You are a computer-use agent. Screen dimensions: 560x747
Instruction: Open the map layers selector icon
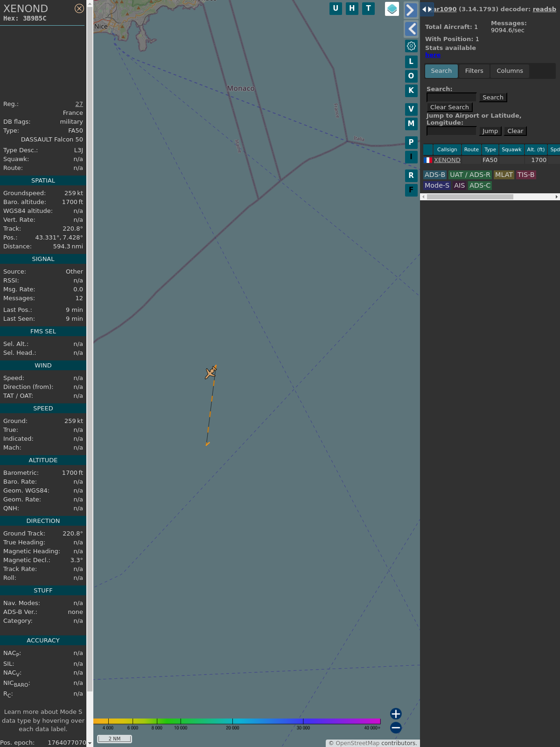point(392,9)
